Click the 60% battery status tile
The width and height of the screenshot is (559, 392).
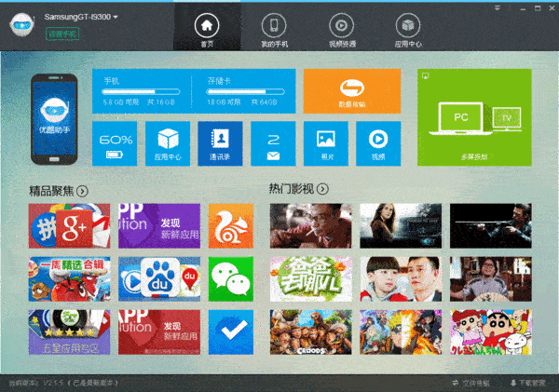pyautogui.click(x=115, y=143)
